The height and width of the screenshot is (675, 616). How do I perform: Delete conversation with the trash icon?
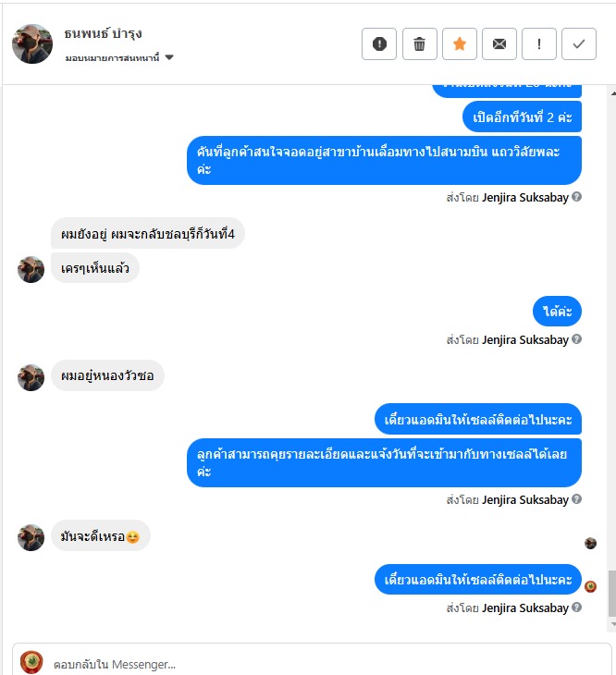(x=419, y=43)
